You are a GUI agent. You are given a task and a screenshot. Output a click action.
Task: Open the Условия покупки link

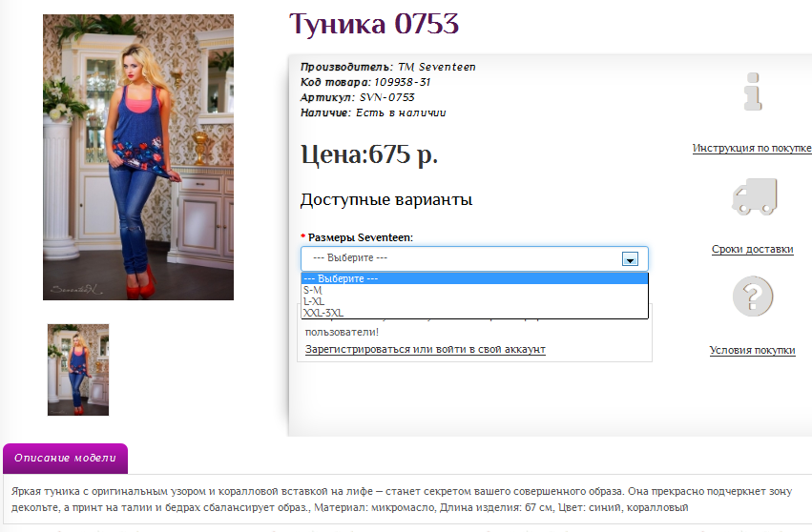(753, 350)
